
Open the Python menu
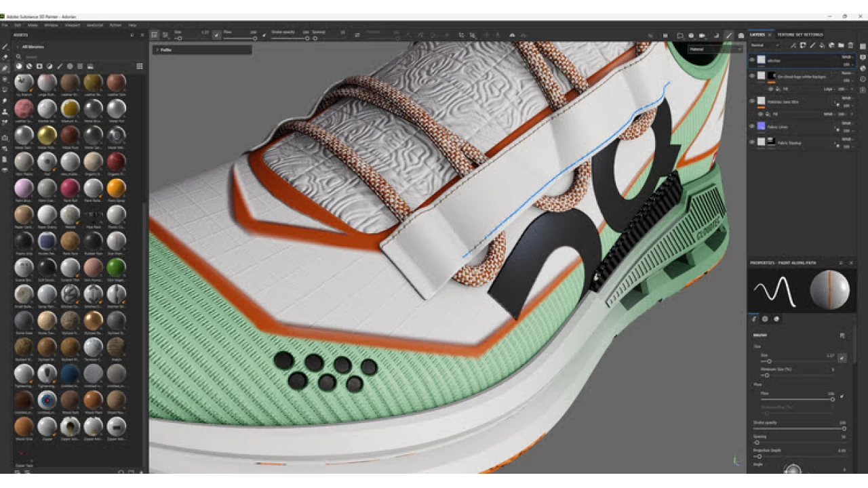point(115,25)
